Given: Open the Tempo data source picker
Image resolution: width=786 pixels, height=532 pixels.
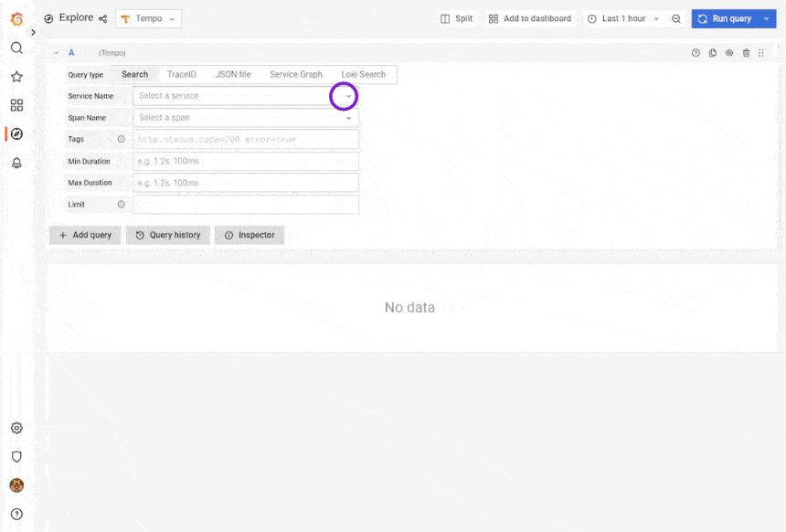Looking at the screenshot, I should coord(148,18).
